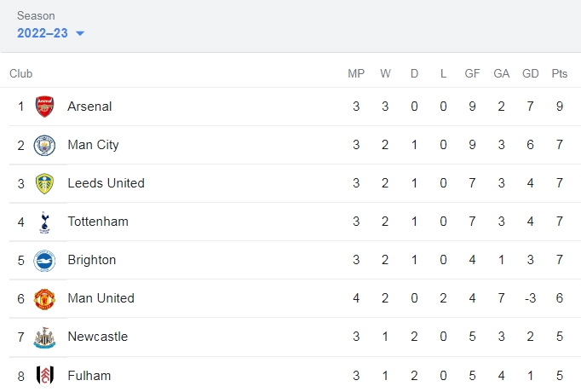Click the Brighton seagull crest
Screen dimensions: 581x392
pos(44,261)
